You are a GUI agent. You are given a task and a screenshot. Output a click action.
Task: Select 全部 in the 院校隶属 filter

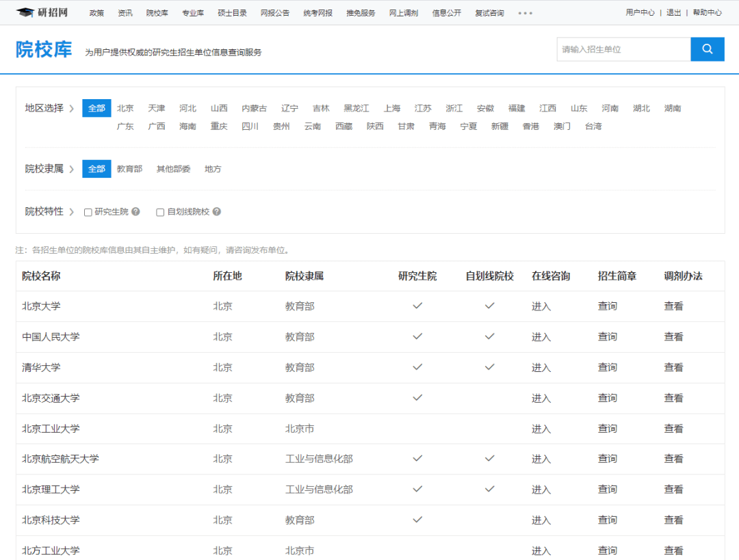(96, 169)
